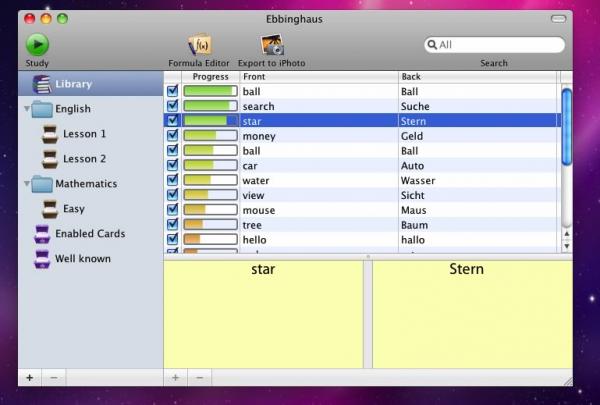The image size is (600, 405).
Task: Click the search magnifier icon
Action: pyautogui.click(x=432, y=45)
